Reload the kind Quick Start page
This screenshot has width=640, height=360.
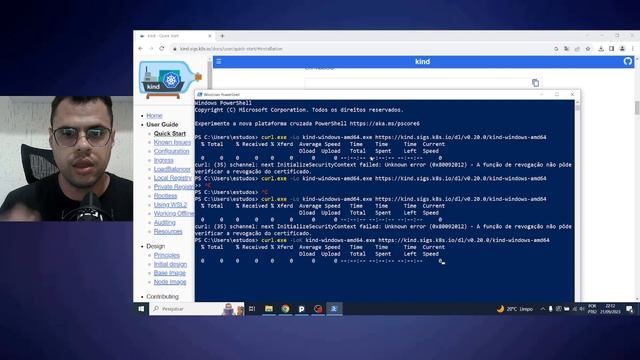(162, 48)
